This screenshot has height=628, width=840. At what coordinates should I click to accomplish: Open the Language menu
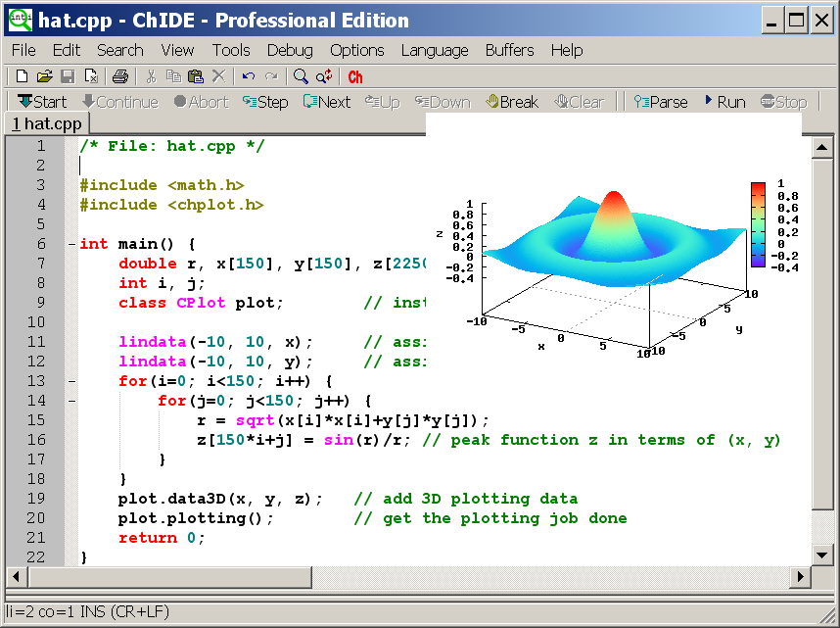click(435, 50)
